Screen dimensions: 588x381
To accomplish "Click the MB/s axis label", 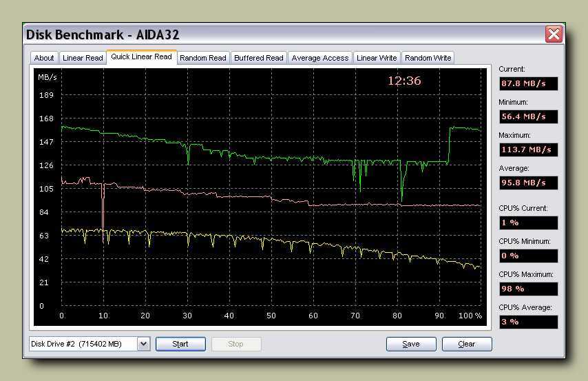I will coord(48,77).
